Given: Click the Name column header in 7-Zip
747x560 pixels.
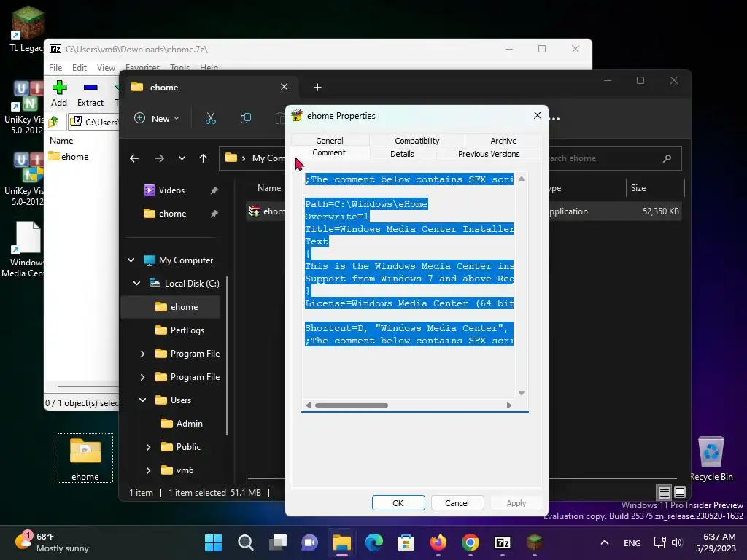Looking at the screenshot, I should click(x=61, y=141).
